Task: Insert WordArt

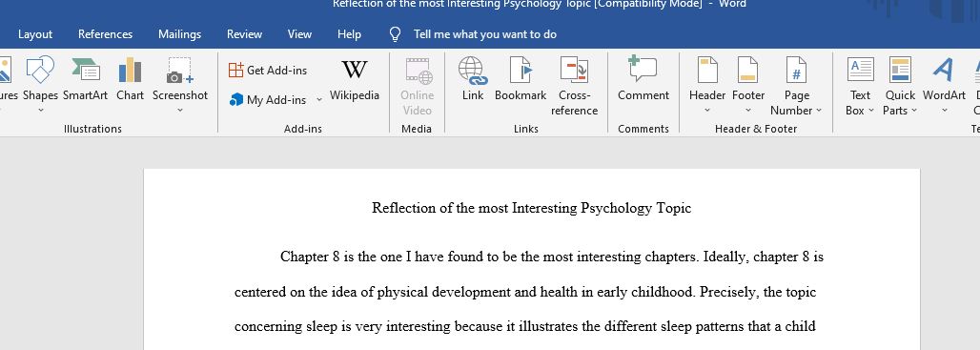Action: tap(944, 78)
